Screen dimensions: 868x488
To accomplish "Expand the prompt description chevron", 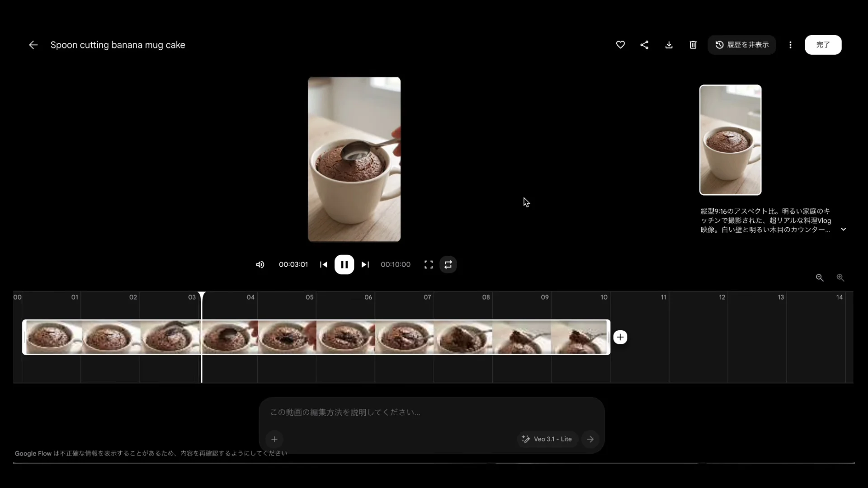I will pos(843,229).
